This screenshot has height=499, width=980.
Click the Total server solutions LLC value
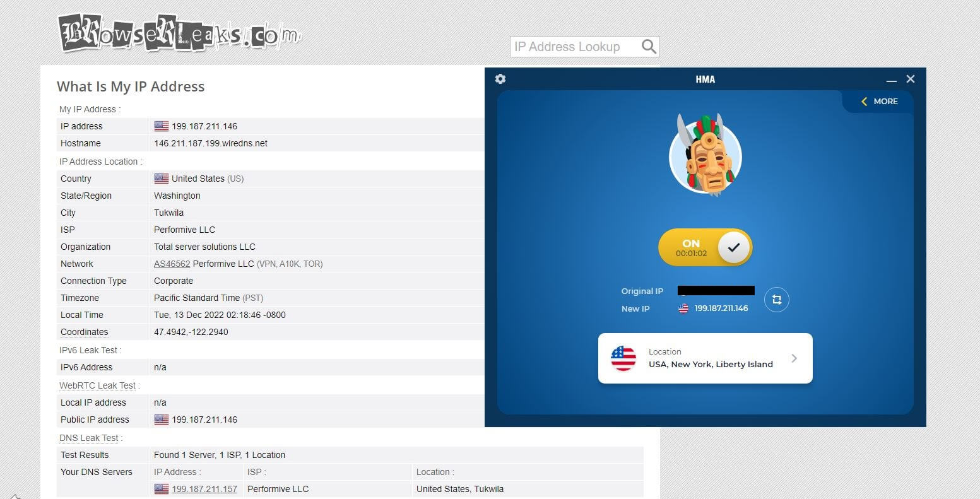pos(205,247)
